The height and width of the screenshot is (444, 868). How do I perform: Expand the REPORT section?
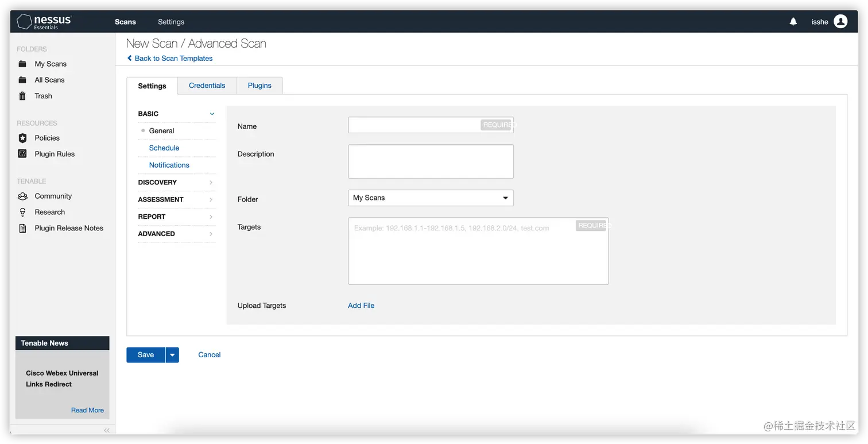(177, 217)
